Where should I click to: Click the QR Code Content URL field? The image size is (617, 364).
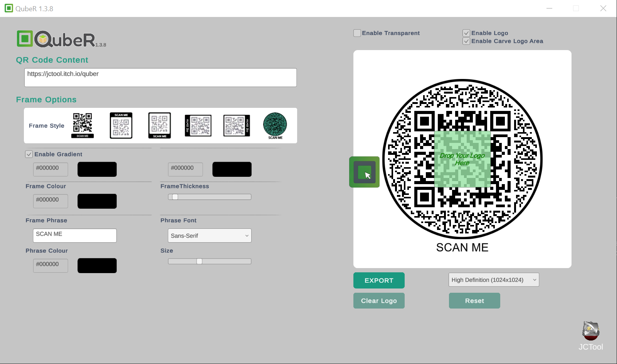(x=160, y=77)
